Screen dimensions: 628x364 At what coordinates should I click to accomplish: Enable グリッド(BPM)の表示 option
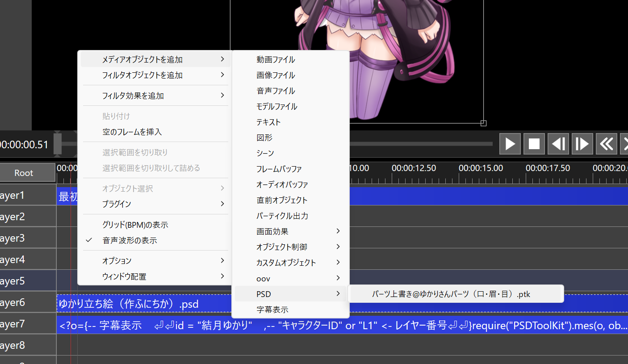(135, 225)
